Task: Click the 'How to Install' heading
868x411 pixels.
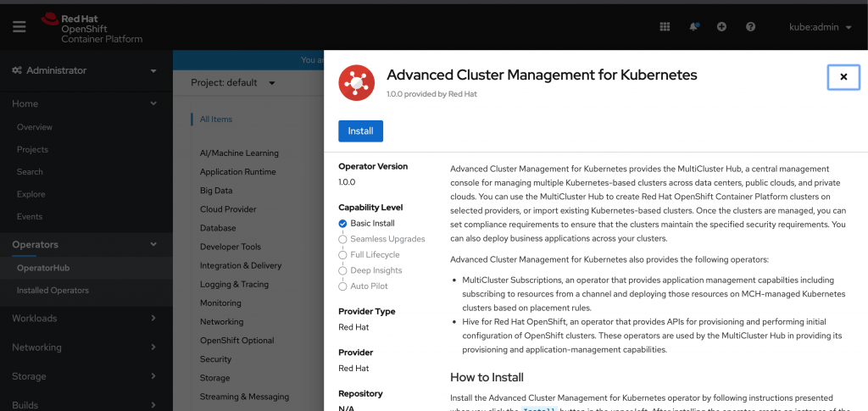Action: point(487,377)
